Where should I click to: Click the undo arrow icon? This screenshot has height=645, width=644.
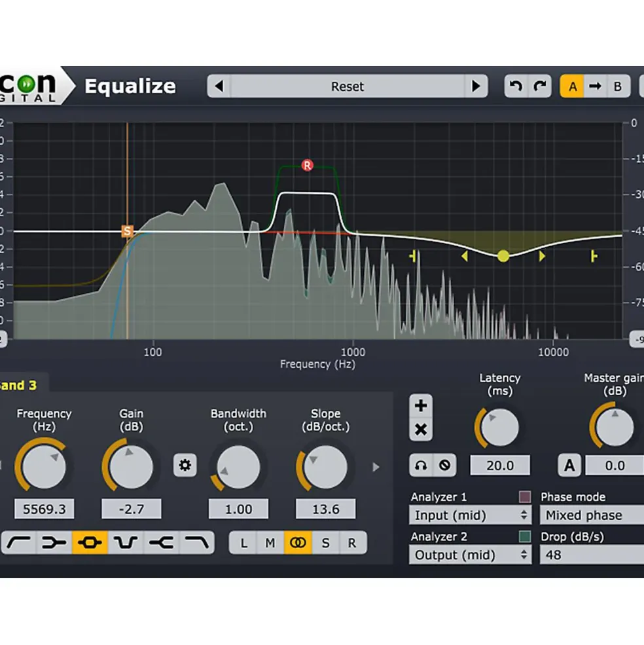pyautogui.click(x=516, y=86)
